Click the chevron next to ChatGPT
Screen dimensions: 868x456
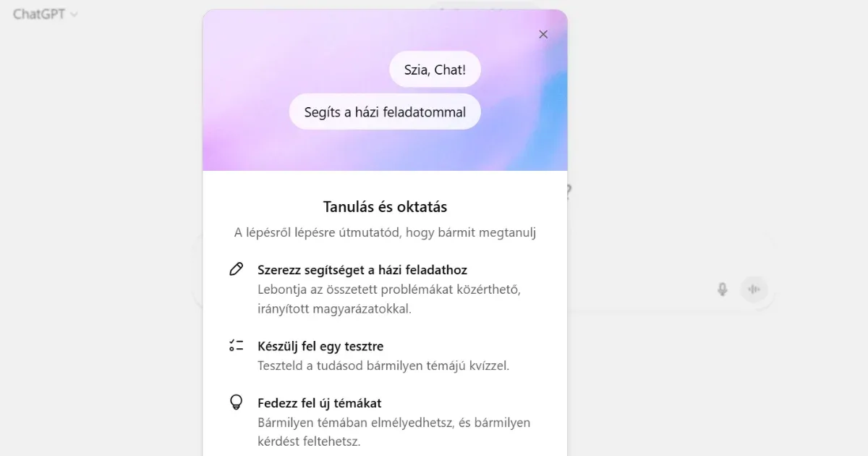tap(74, 14)
